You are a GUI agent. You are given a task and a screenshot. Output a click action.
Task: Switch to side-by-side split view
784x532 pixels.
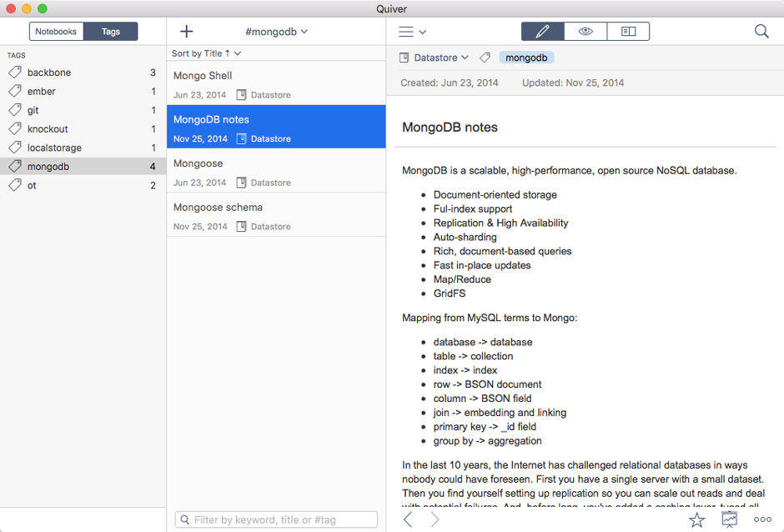click(629, 32)
